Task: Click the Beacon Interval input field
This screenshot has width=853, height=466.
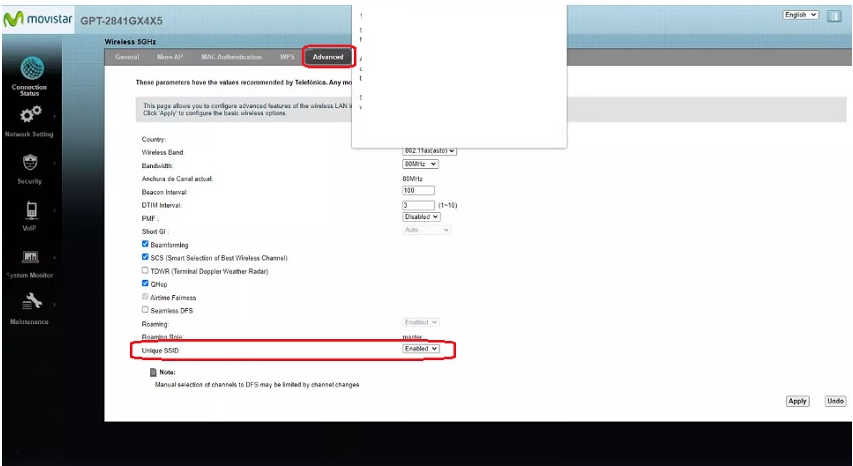Action: pyautogui.click(x=418, y=191)
